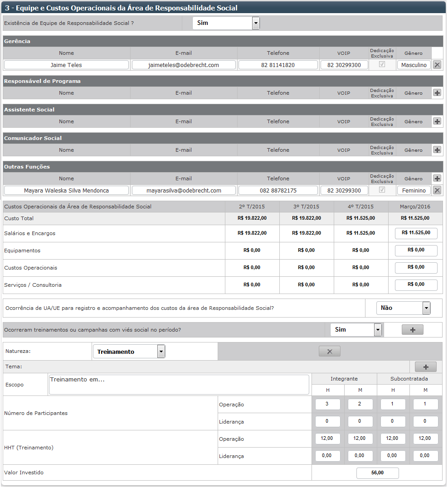448x487 pixels.
Task: Toggle Dedicação Exclusiva checkbox for Mayara Waleska
Action: (x=382, y=190)
